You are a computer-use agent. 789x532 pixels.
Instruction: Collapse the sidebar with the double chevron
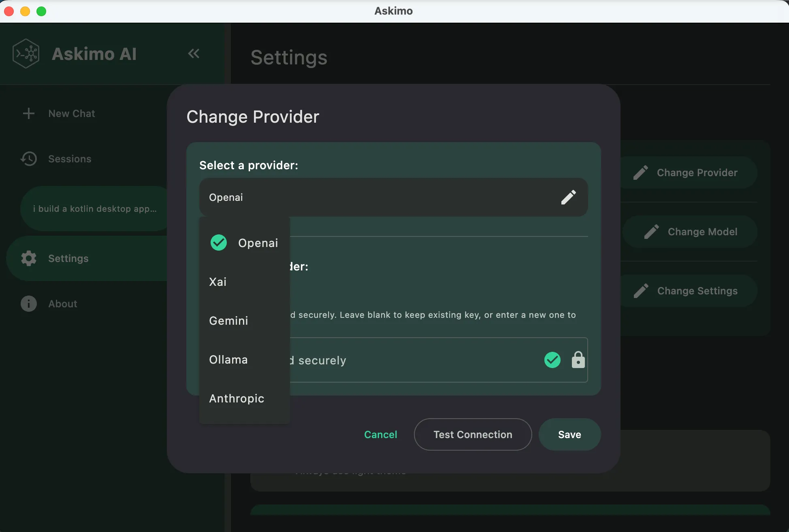pos(194,53)
